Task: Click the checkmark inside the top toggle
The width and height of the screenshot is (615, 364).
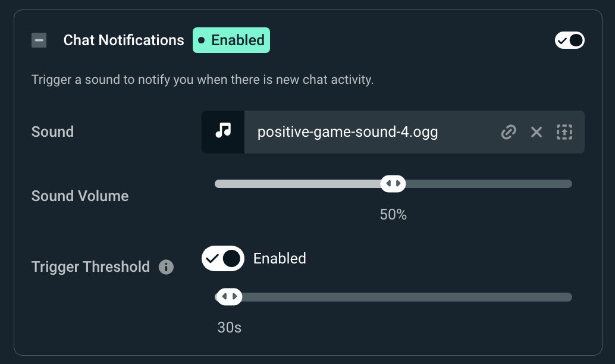Action: click(x=563, y=40)
